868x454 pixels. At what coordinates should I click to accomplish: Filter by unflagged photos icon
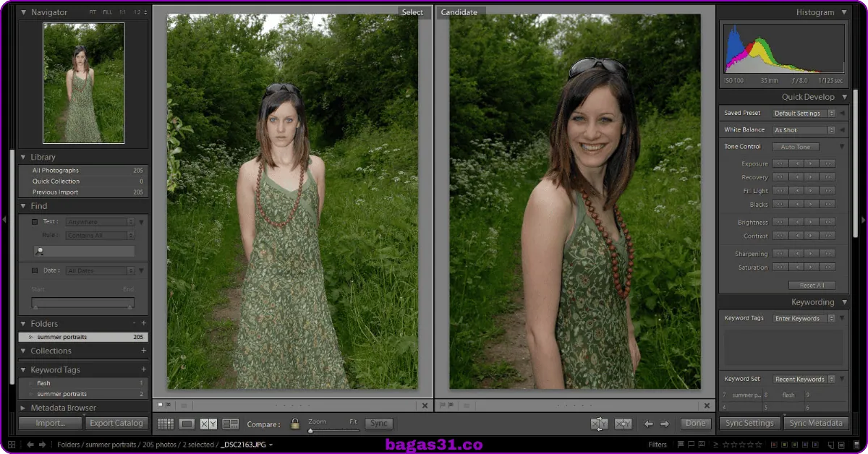click(691, 445)
